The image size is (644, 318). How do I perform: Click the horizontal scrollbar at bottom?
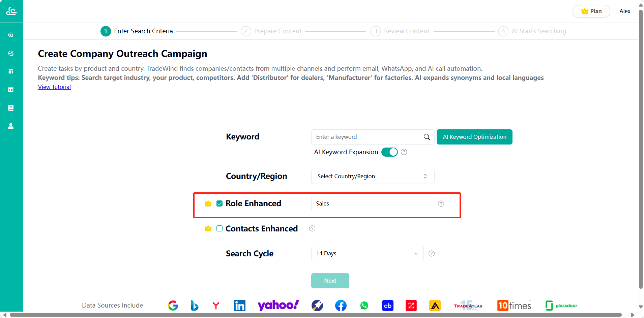pyautogui.click(x=316, y=315)
